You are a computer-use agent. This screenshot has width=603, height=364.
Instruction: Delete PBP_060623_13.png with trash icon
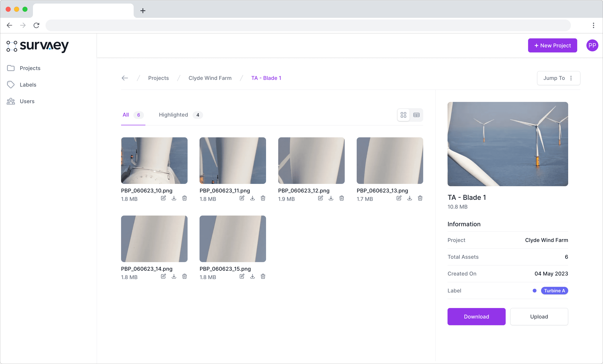tap(420, 198)
